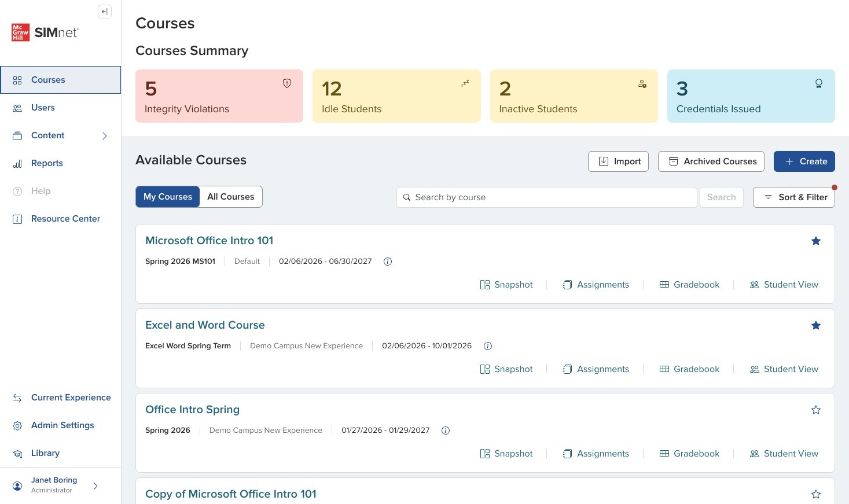Select the My Courses tab
Viewport: 849px width, 504px height.
click(x=168, y=197)
